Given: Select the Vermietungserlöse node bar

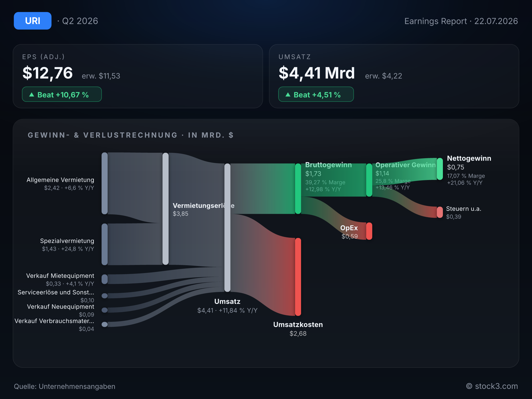Looking at the screenshot, I should coord(165,209).
